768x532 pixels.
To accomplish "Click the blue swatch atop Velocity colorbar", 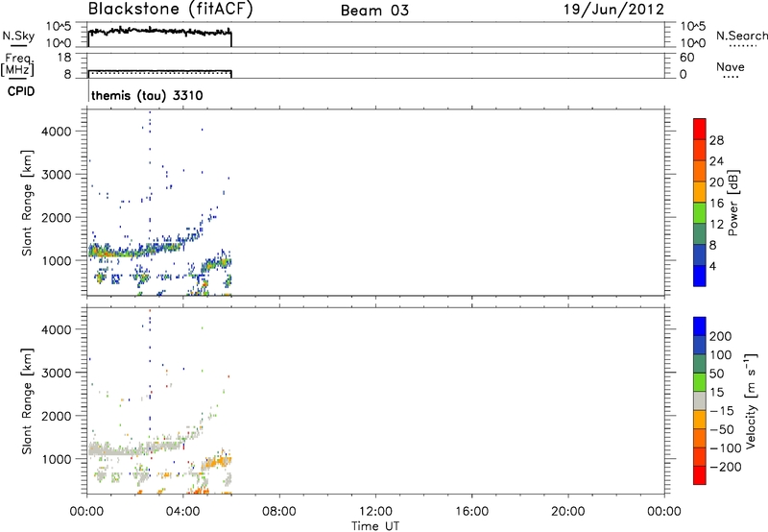I will 700,326.
